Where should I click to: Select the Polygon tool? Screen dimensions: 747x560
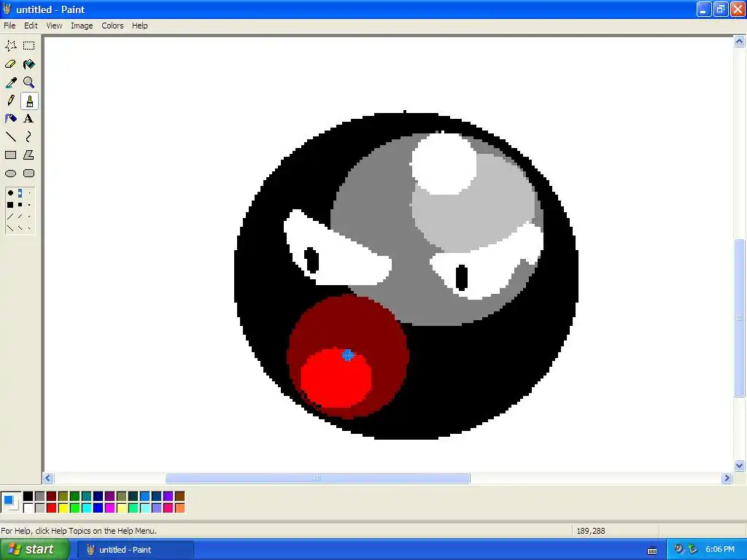(x=29, y=155)
